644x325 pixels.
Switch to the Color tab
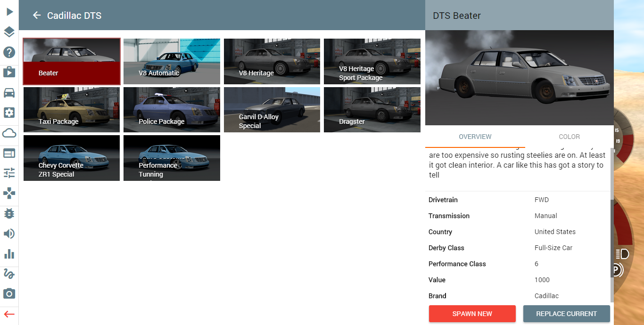569,137
